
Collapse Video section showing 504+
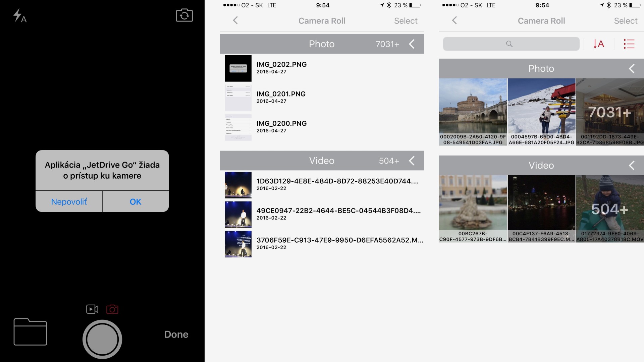412,161
